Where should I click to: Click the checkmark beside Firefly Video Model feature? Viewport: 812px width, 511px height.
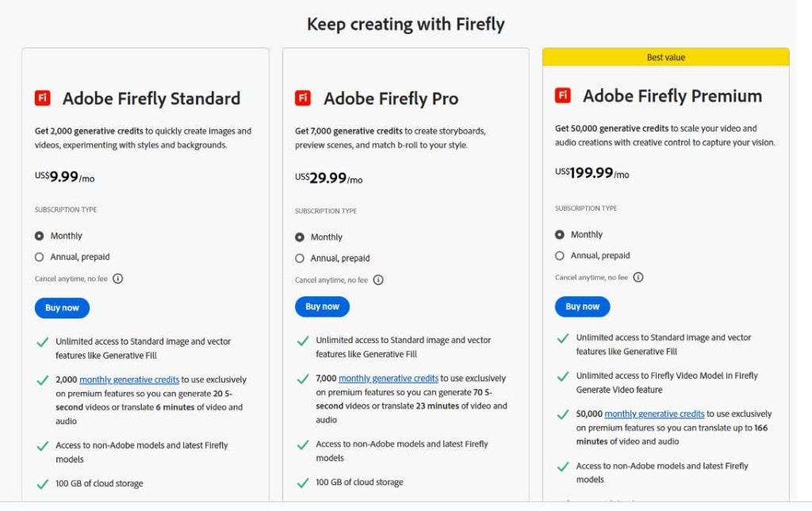pos(564,376)
